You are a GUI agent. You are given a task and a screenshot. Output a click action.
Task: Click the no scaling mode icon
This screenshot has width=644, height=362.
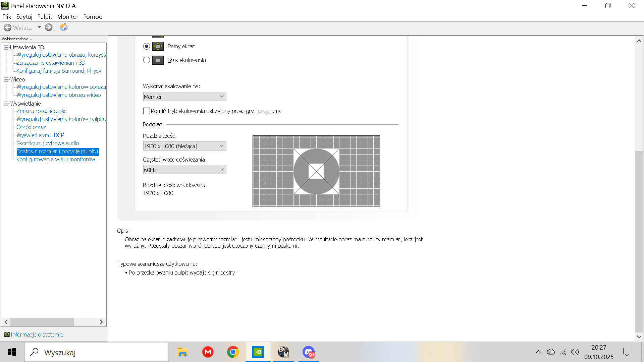(x=158, y=60)
